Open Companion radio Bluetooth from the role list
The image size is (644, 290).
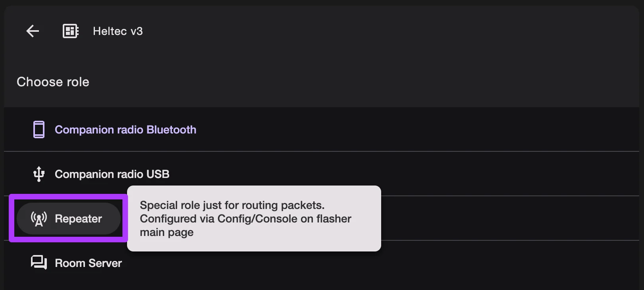pyautogui.click(x=125, y=129)
